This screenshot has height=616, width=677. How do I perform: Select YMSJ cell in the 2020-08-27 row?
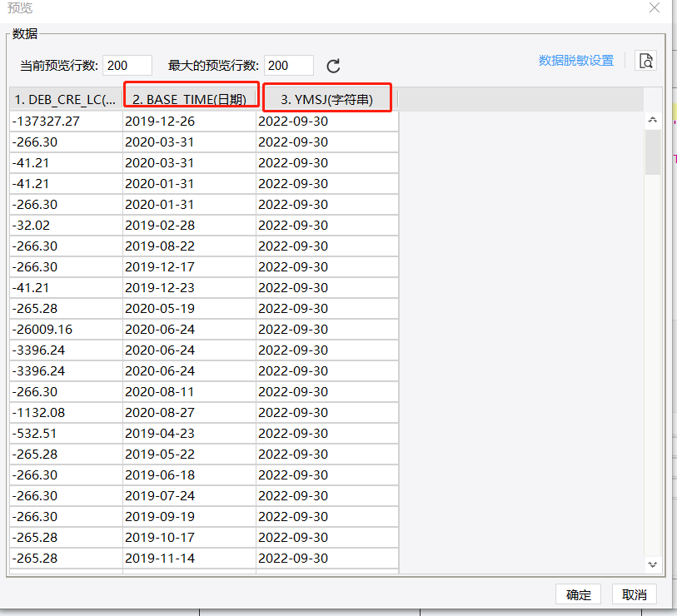[x=327, y=413]
